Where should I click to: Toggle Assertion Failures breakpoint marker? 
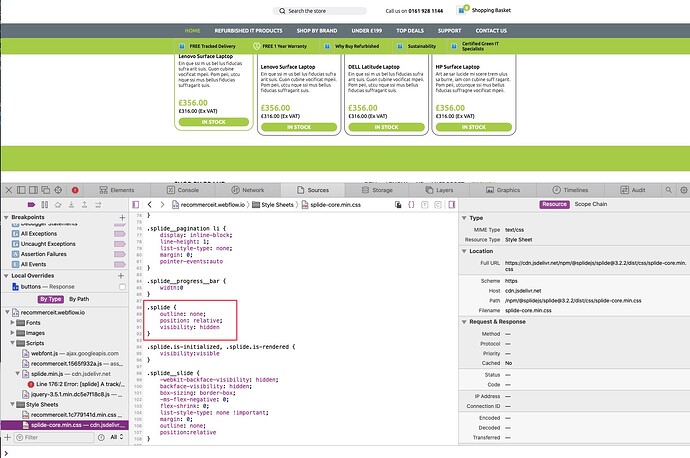[120, 254]
